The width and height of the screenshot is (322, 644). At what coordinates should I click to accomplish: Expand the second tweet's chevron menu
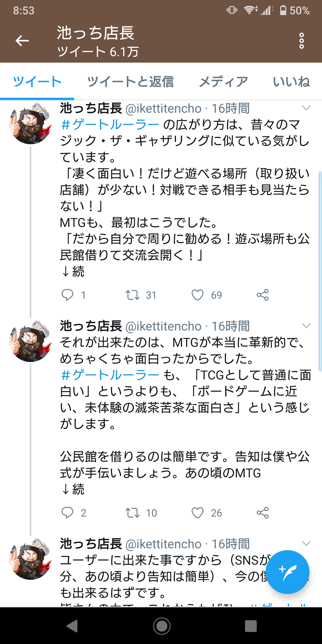click(306, 326)
